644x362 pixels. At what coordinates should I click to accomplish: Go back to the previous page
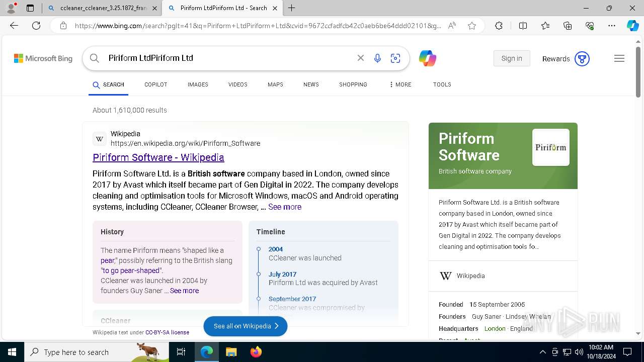(x=14, y=26)
